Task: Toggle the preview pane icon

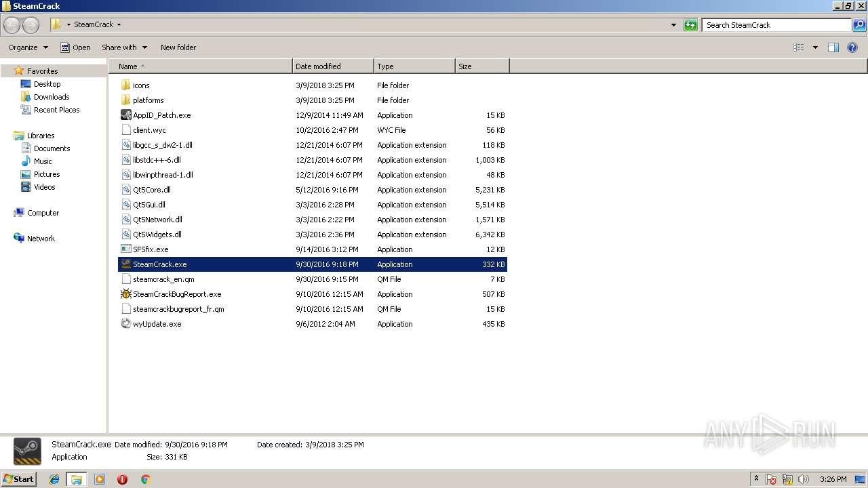Action: (833, 47)
